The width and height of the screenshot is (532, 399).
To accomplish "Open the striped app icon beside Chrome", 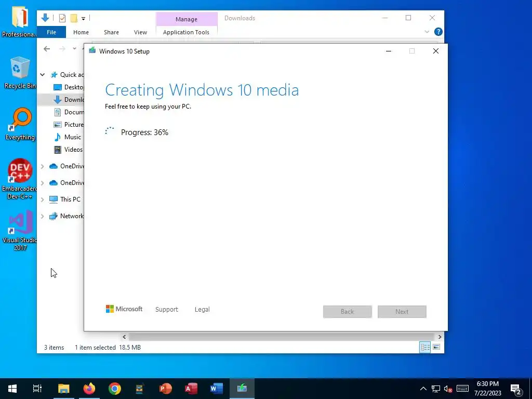I will click(140, 389).
